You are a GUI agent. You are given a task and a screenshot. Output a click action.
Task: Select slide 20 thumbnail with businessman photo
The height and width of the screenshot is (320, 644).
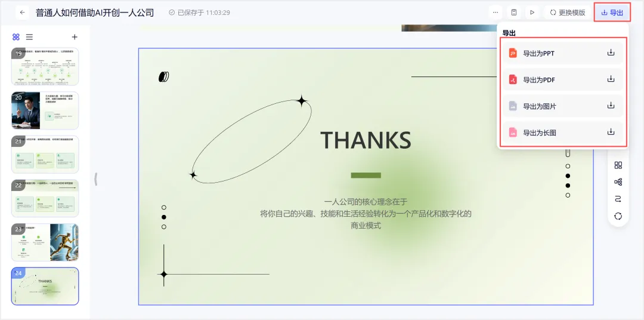click(x=45, y=110)
